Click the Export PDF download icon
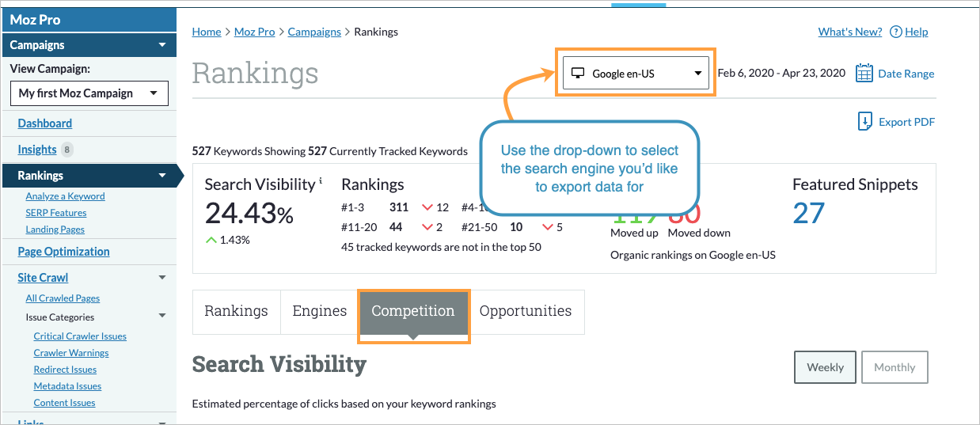The height and width of the screenshot is (425, 980). tap(865, 122)
